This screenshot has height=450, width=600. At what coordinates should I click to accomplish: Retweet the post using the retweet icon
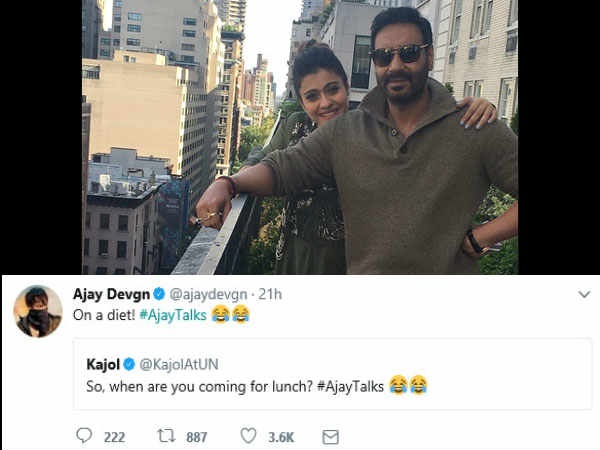(166, 436)
